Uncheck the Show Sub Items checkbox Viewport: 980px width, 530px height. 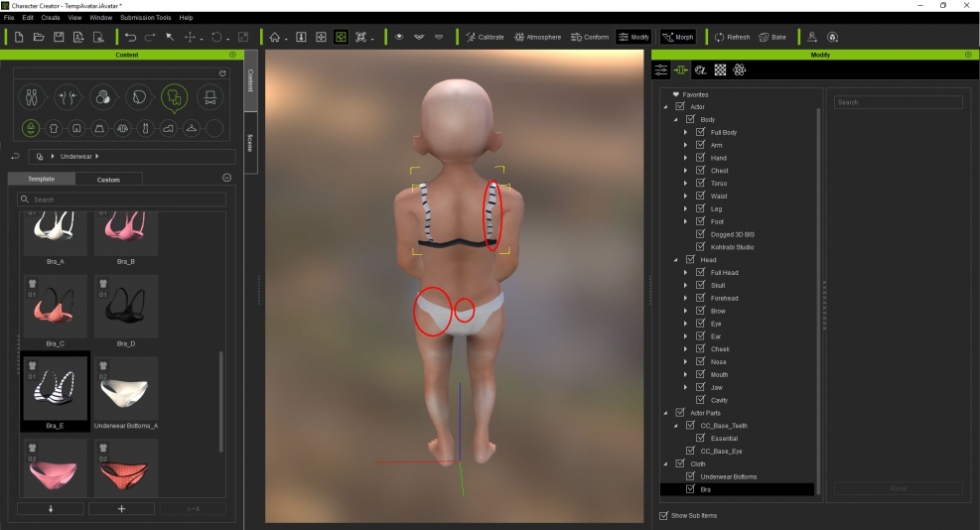664,515
